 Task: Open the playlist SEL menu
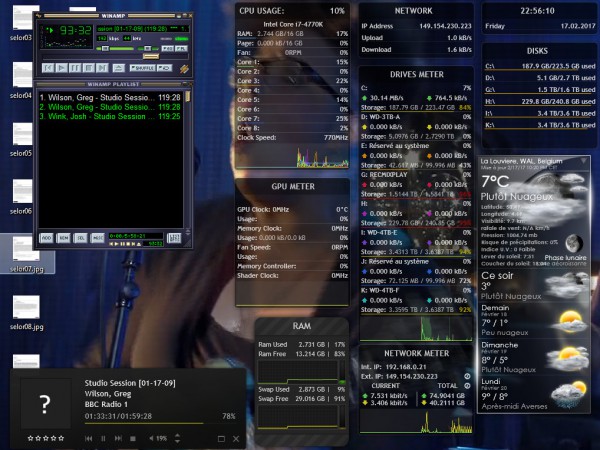80,238
